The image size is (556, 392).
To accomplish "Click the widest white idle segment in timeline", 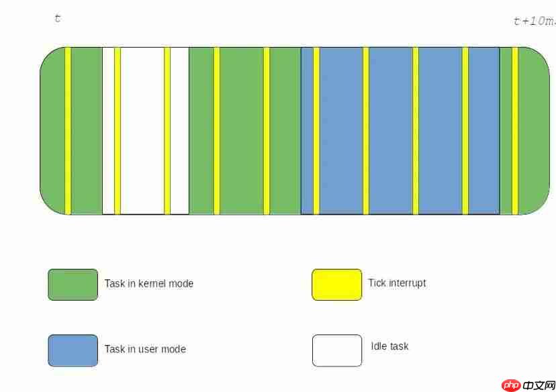I will (x=142, y=131).
